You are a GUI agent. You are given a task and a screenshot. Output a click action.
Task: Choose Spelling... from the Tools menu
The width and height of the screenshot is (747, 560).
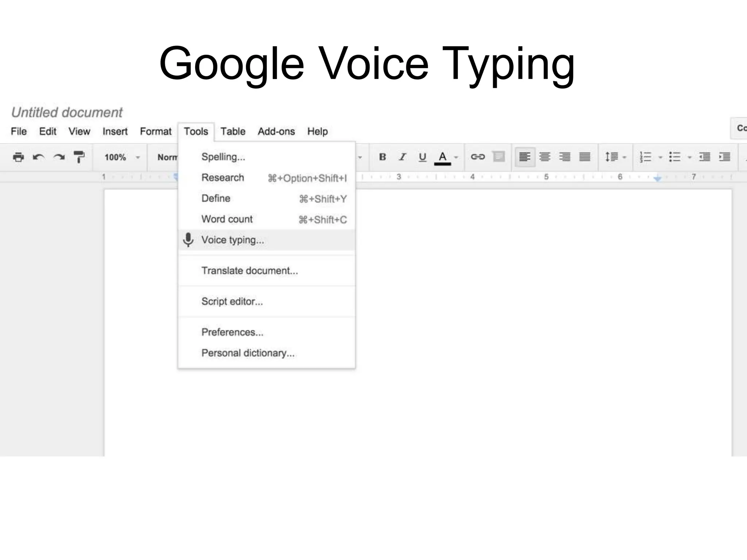(267, 157)
